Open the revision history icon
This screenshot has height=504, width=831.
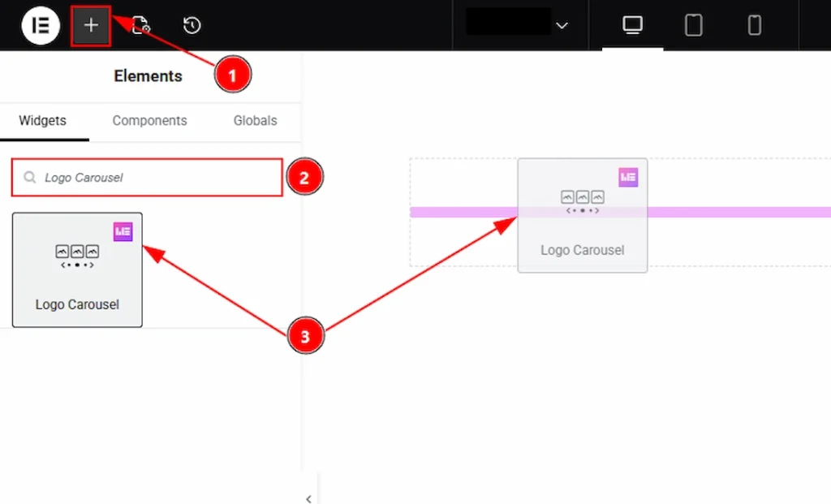pos(192,25)
